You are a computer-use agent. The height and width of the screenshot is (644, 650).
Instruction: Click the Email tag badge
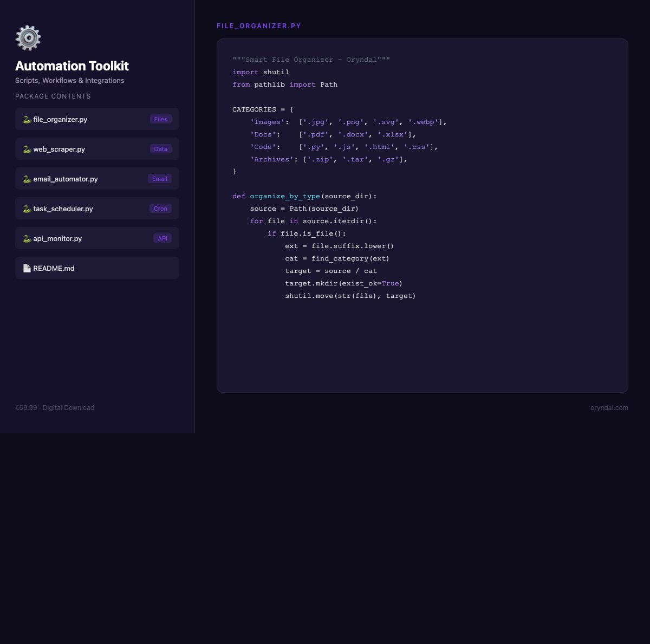coord(159,179)
